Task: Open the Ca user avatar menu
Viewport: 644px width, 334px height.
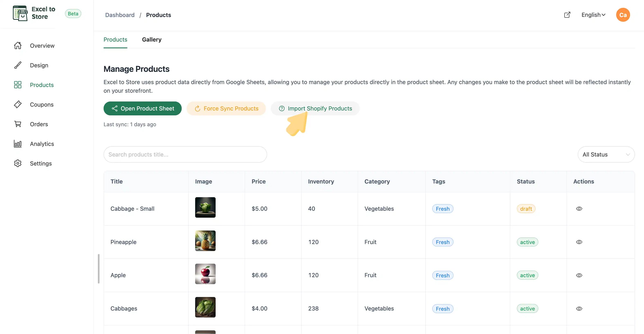Action: (623, 15)
